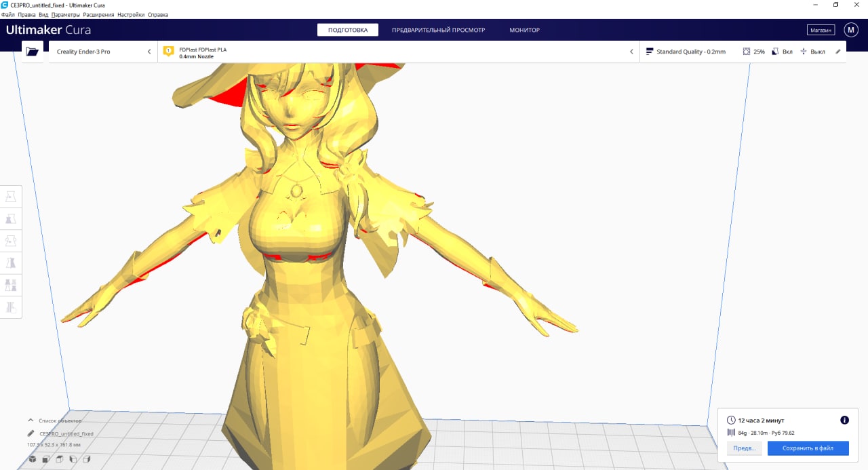Switch to top view cube icon
The image size is (868, 470).
59,459
